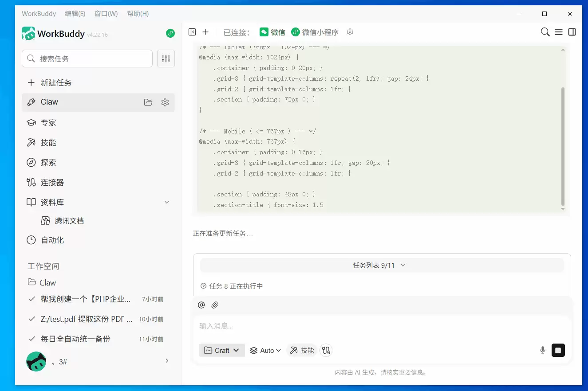This screenshot has width=588, height=391.
Task: Open the 帮助(H) menu
Action: click(x=138, y=13)
